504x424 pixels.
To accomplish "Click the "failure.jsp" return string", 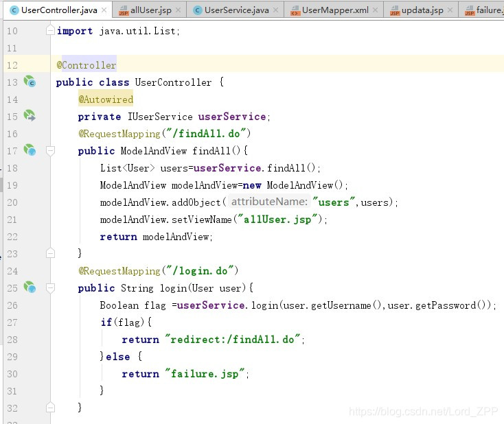I will [x=205, y=373].
